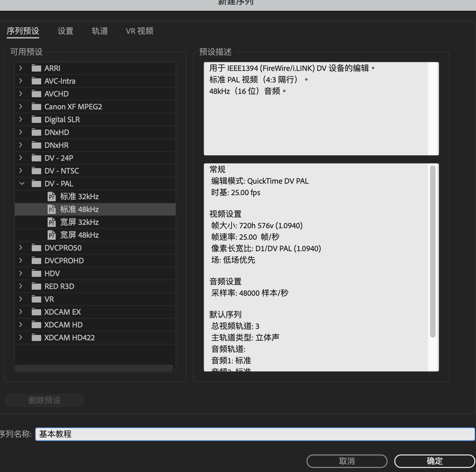This screenshot has width=476, height=472.
Task: Click the RED R3D folder icon
Action: pos(36,286)
